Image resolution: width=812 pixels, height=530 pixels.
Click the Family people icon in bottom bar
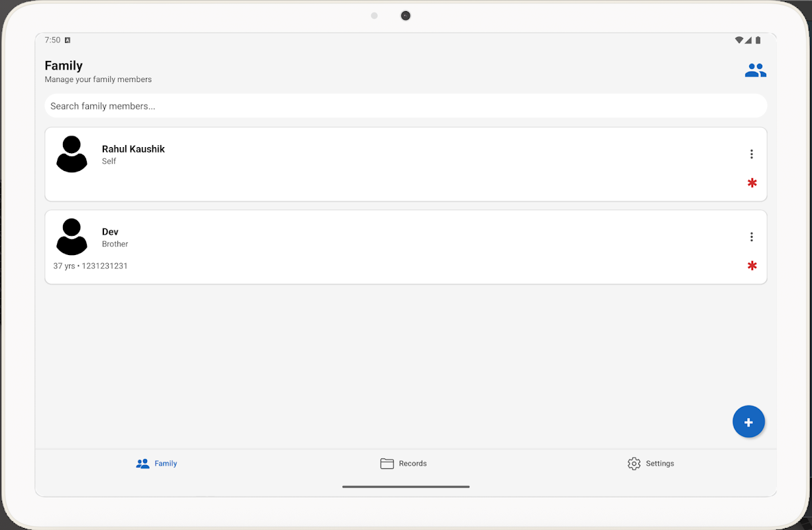143,464
